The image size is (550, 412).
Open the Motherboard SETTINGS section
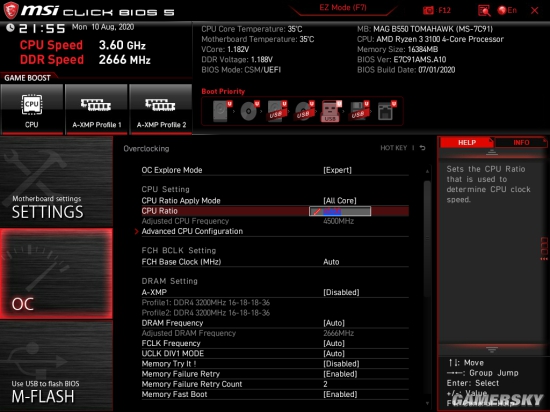click(x=56, y=182)
